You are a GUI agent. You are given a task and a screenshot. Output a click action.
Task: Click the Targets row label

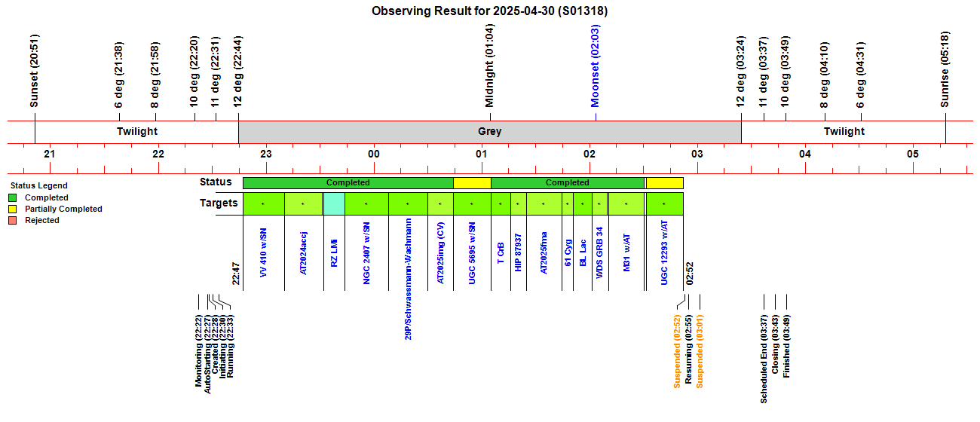(219, 203)
